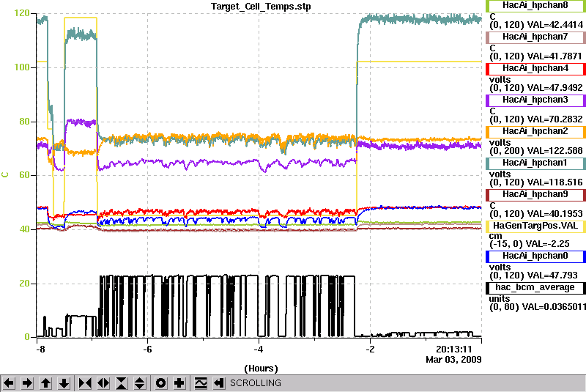Click the VAL=47.793 readout
This screenshot has height=392, width=586.
552,275
